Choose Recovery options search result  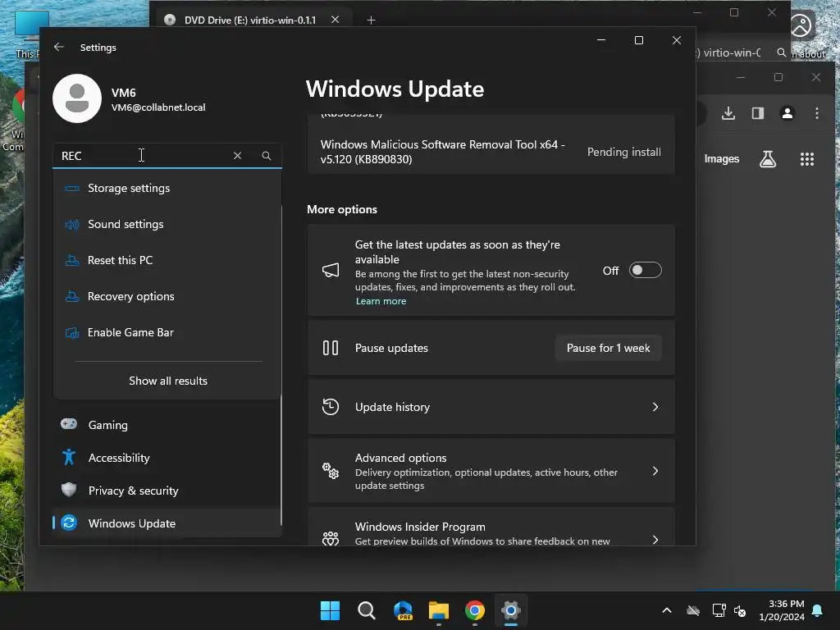[x=167, y=296]
